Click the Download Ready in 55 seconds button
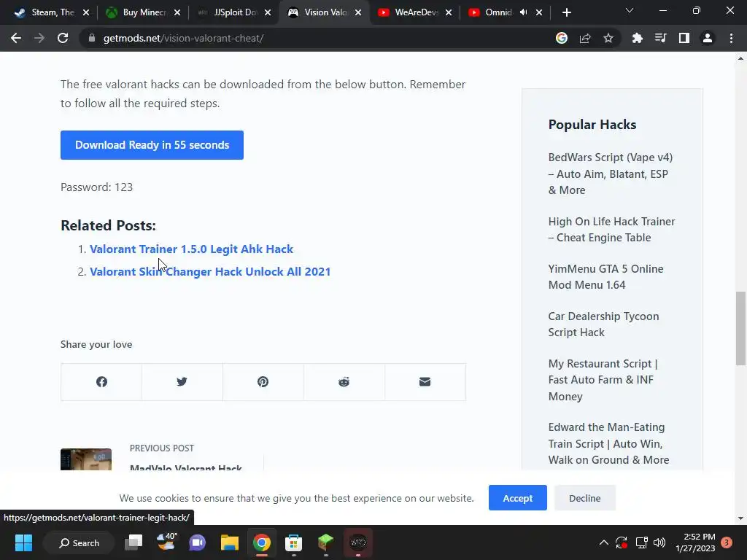 click(x=152, y=145)
